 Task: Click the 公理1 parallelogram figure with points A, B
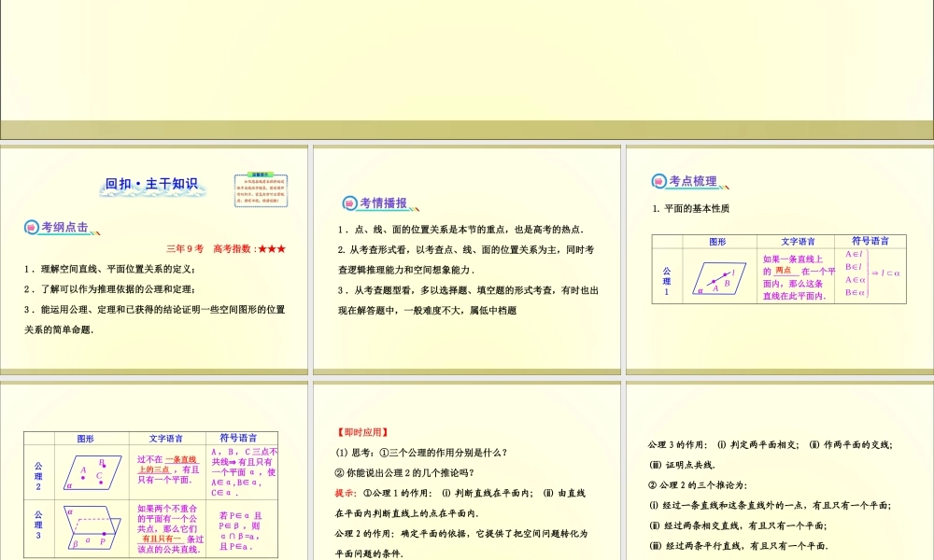point(719,278)
